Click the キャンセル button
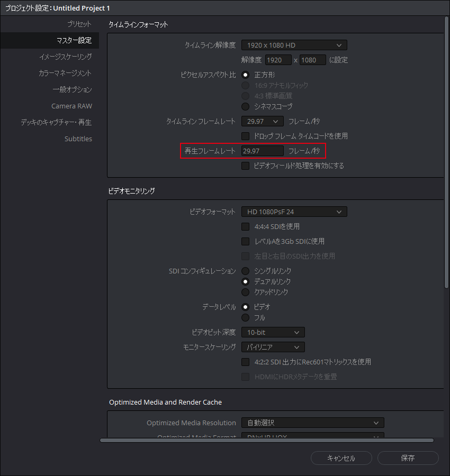 [x=341, y=458]
